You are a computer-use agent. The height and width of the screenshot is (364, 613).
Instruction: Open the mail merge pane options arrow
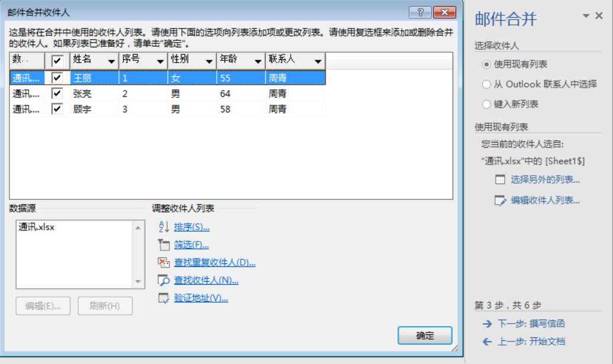[x=586, y=16]
